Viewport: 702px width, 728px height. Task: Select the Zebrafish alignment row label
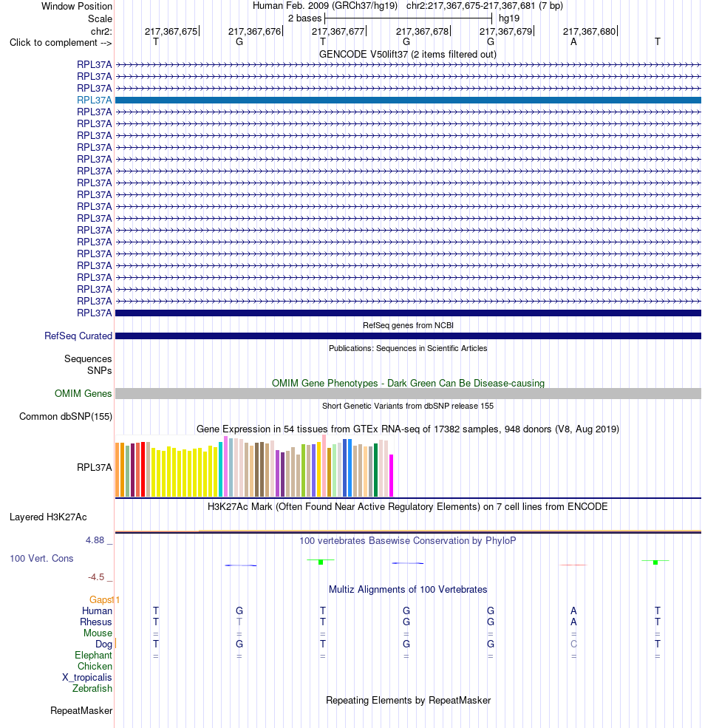tap(92, 689)
